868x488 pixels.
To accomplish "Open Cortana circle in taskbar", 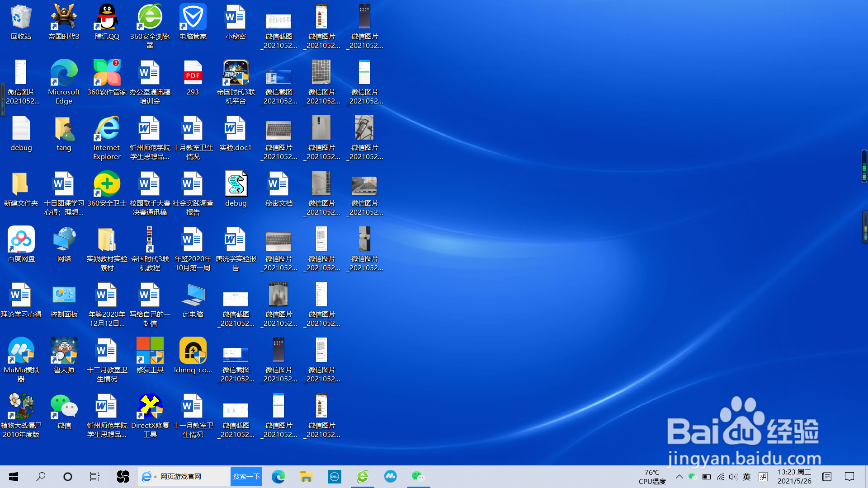I will (68, 476).
